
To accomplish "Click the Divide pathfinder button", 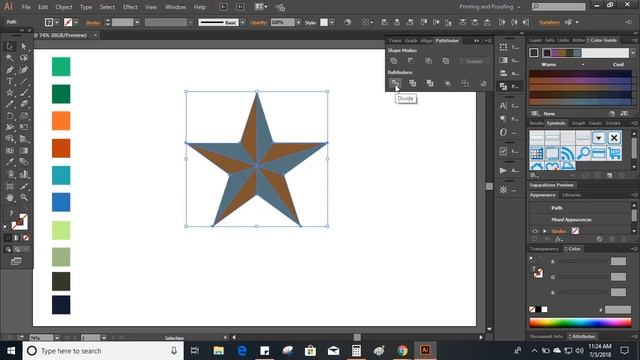I will [x=395, y=83].
